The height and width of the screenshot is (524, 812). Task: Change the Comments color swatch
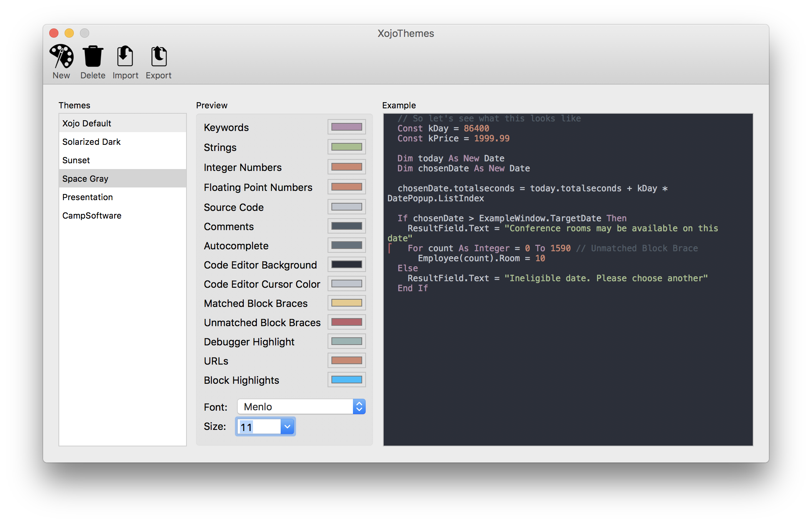click(346, 226)
